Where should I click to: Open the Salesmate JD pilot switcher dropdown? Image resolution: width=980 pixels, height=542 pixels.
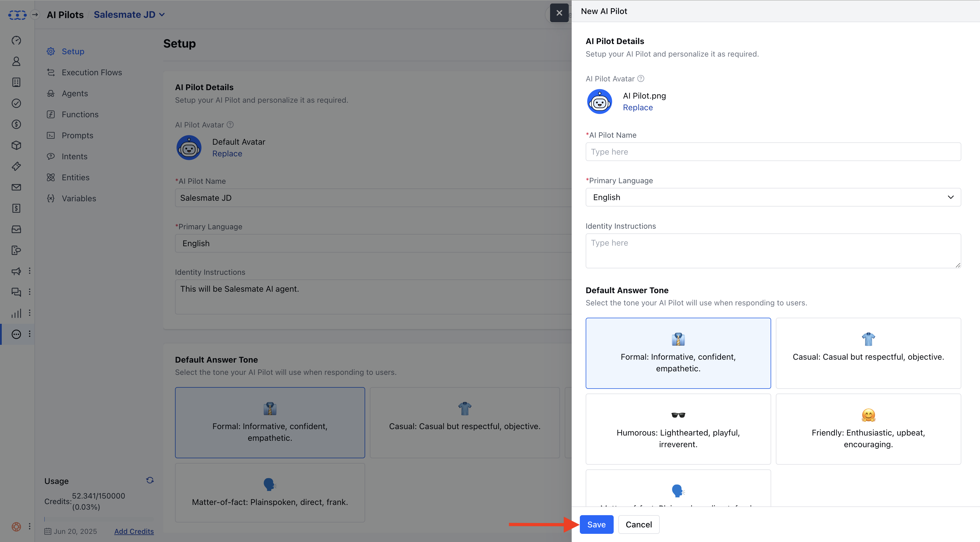[x=129, y=15]
